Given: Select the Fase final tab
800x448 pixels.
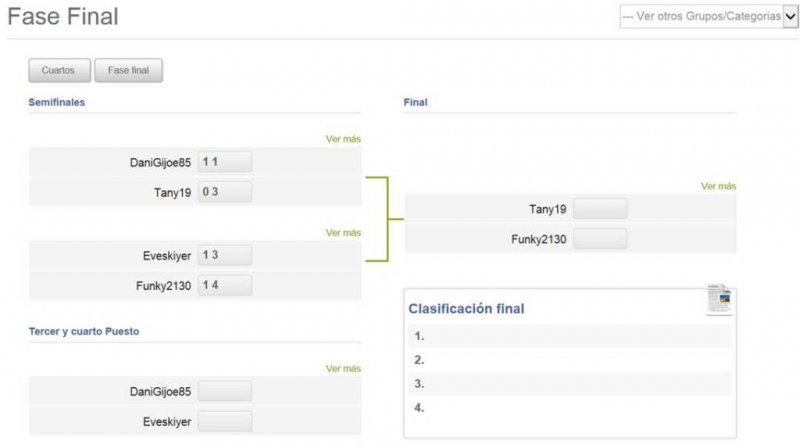Looking at the screenshot, I should pyautogui.click(x=129, y=70).
